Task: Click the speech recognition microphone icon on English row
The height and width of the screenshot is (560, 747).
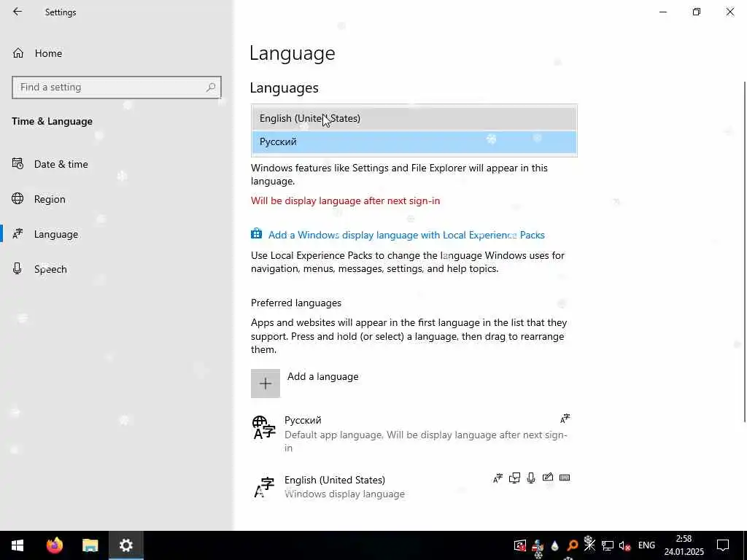Action: 531,478
